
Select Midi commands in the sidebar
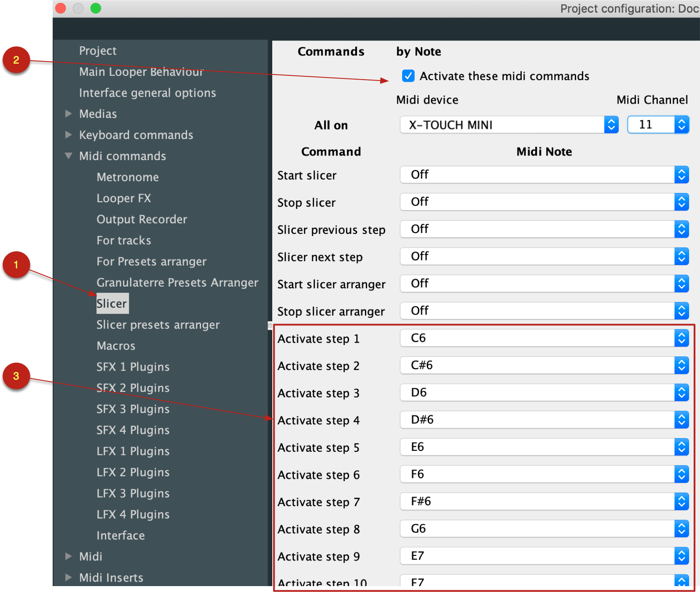[x=123, y=156]
